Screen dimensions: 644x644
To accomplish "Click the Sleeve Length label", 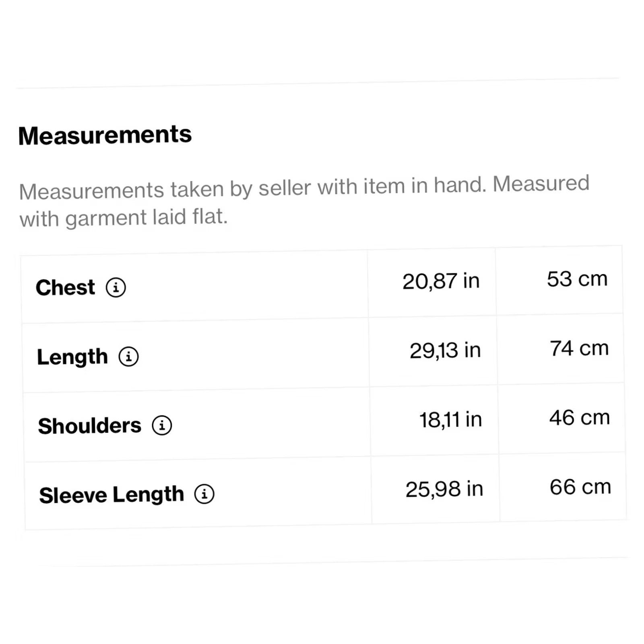I will click(x=111, y=495).
